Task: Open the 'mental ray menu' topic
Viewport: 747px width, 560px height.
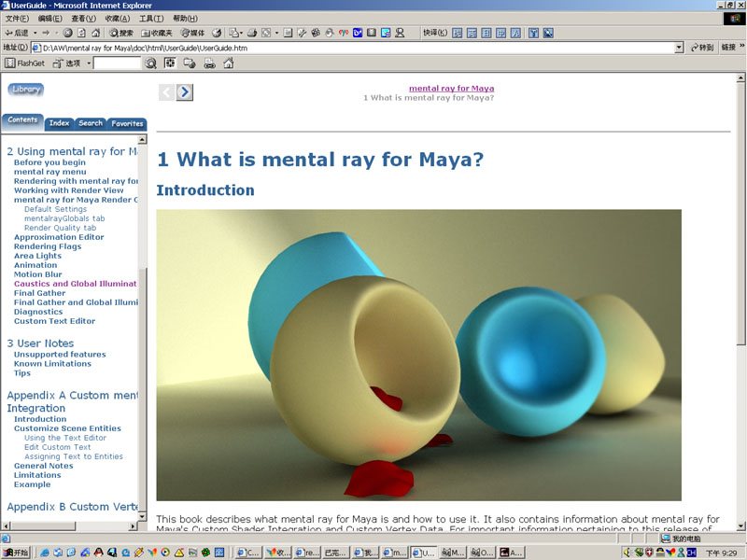Action: click(x=50, y=172)
